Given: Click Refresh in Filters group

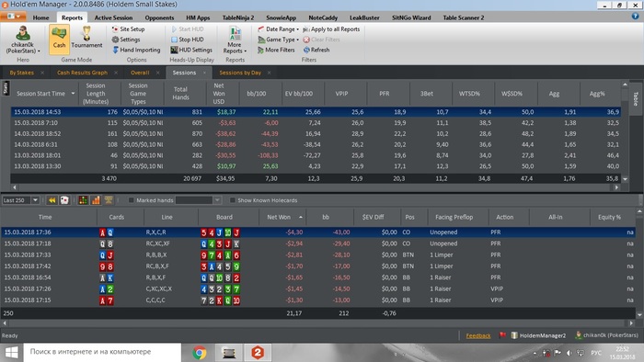Looking at the screenshot, I should coord(316,50).
